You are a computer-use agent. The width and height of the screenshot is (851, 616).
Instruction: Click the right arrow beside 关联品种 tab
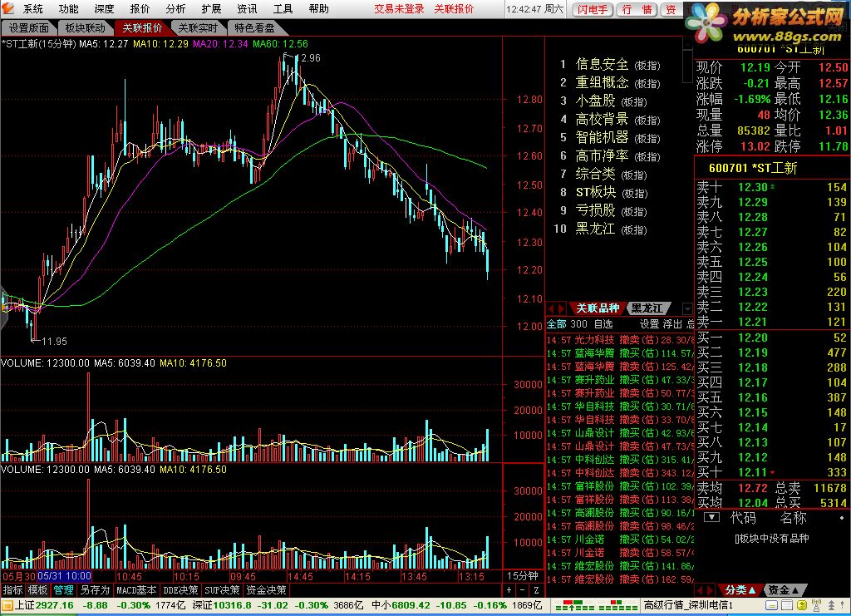click(561, 308)
